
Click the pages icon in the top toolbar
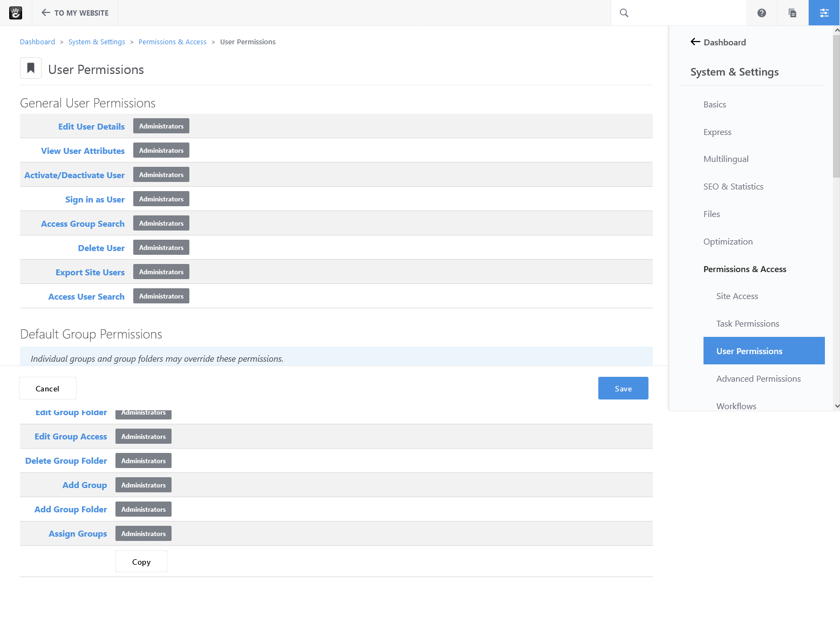792,12
